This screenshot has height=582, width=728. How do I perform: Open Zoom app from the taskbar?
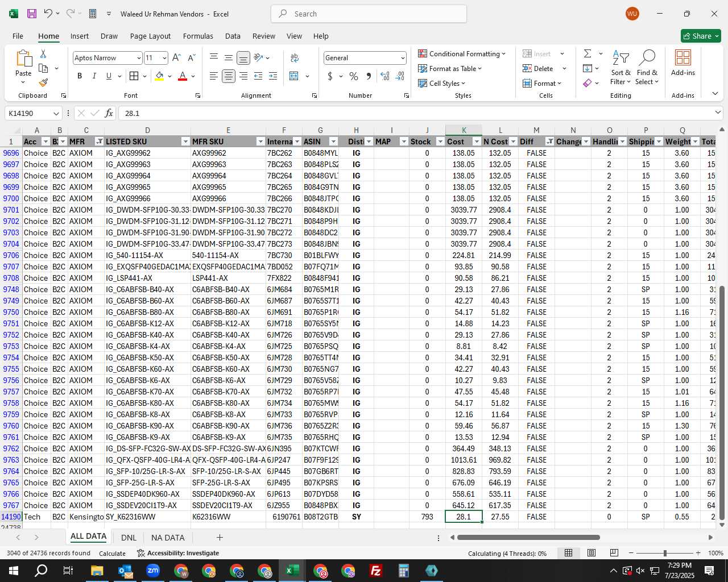[153, 571]
